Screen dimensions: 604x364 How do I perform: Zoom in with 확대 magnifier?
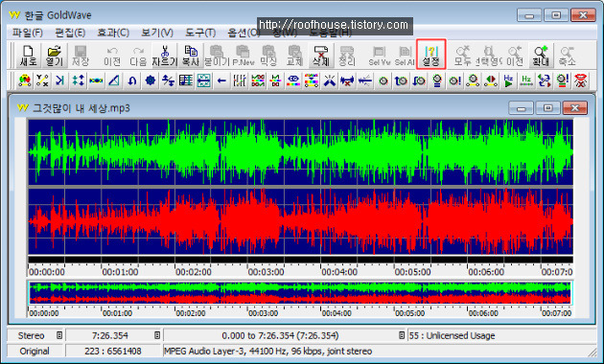coord(542,56)
